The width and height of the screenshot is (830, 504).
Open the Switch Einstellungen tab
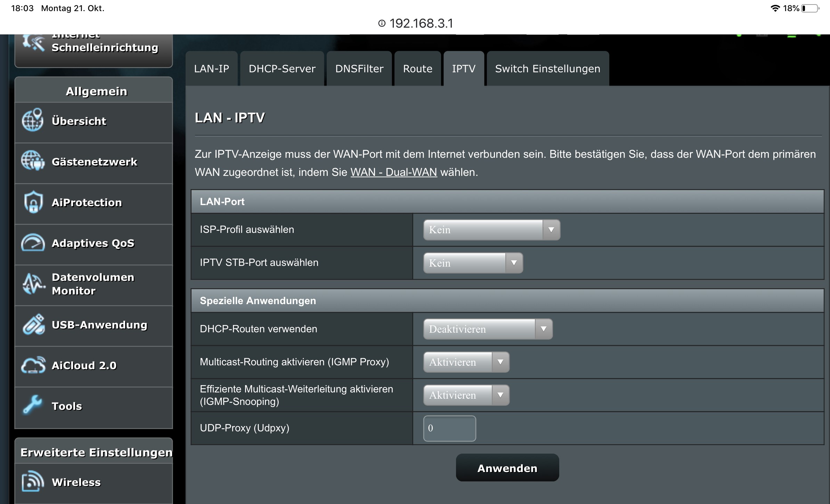click(x=547, y=69)
